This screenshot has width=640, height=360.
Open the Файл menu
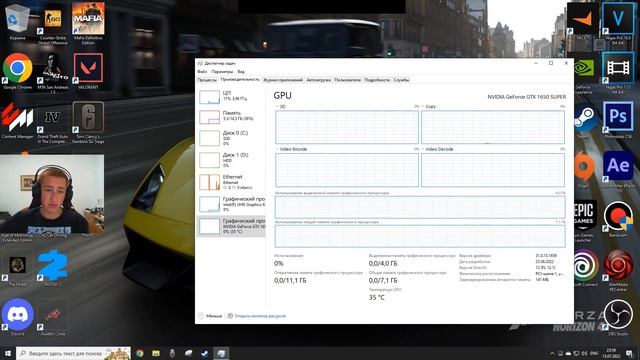[202, 72]
